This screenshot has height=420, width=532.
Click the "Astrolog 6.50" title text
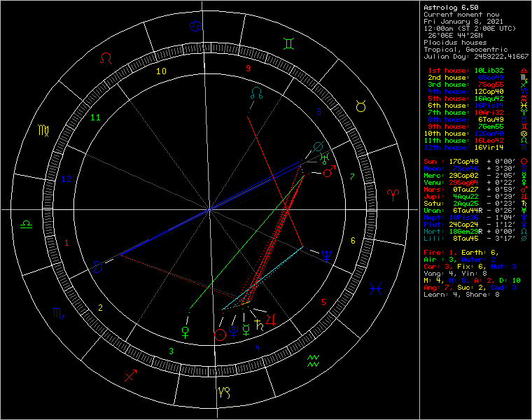tap(451, 8)
